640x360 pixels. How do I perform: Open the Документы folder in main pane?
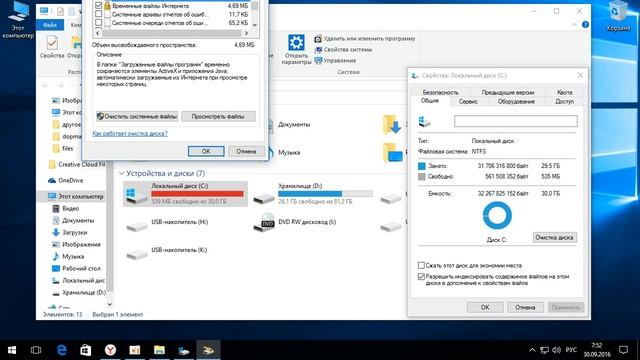tap(294, 124)
